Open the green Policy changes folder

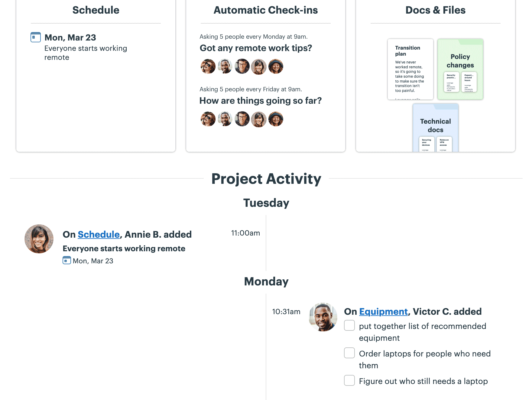click(460, 69)
